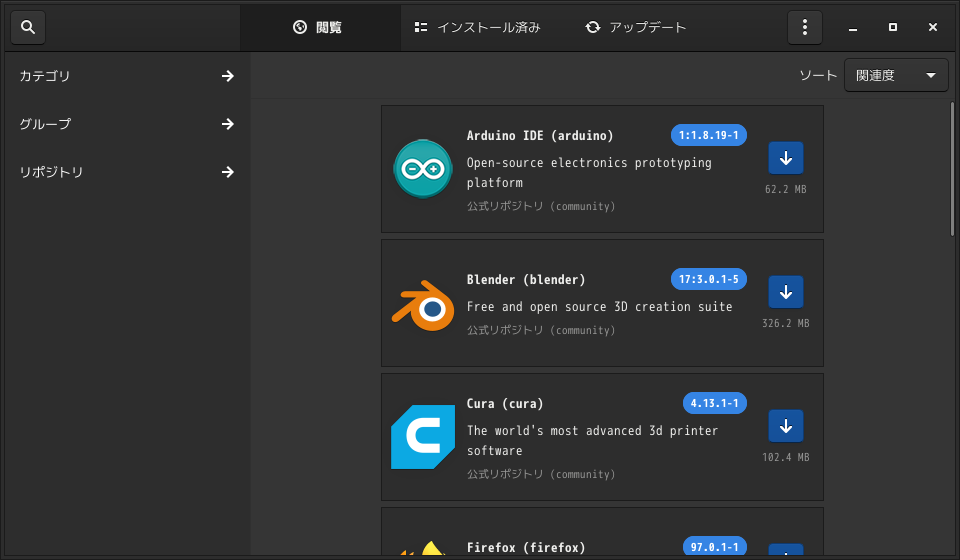This screenshot has width=960, height=560.
Task: Click the Cura version badge 4.13.1-1
Action: pos(714,403)
